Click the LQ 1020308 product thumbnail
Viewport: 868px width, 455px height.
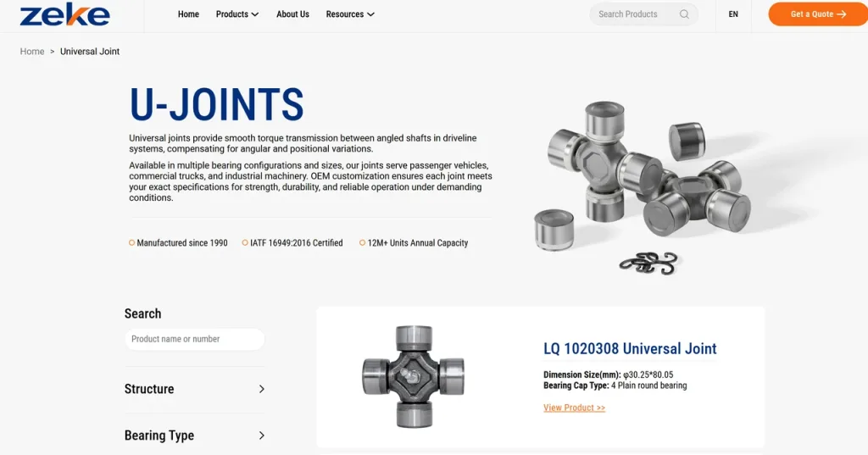coord(414,377)
